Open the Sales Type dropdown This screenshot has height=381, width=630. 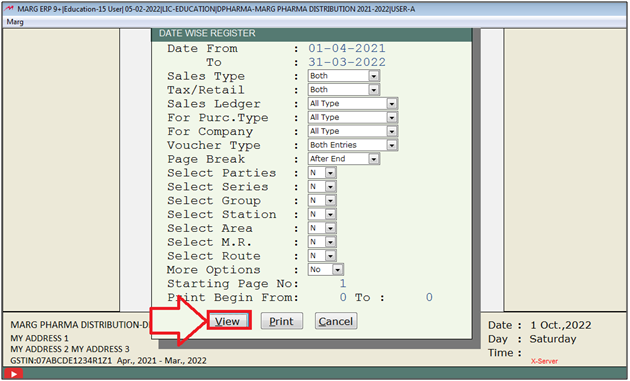[374, 76]
